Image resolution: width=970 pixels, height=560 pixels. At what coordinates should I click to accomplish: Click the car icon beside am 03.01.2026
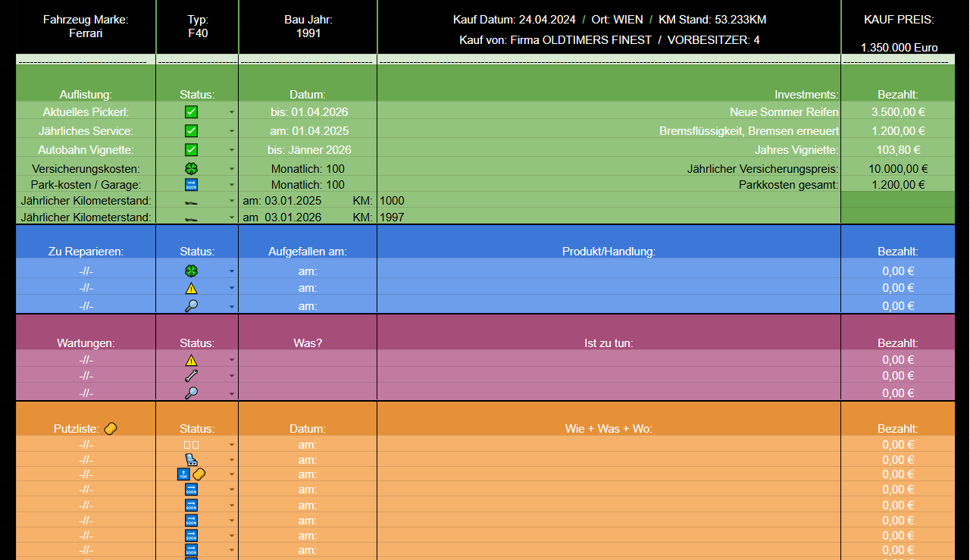[x=191, y=218]
